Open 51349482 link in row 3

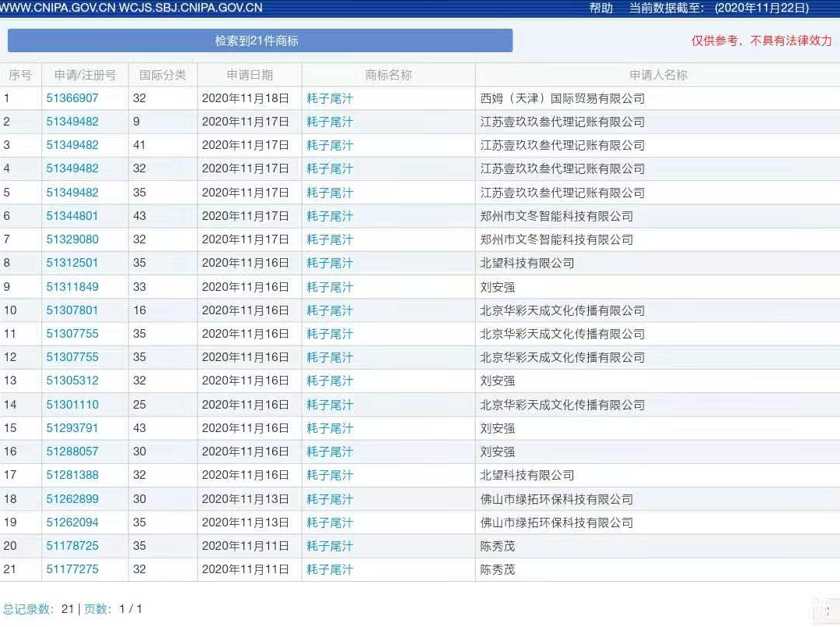coord(73,145)
